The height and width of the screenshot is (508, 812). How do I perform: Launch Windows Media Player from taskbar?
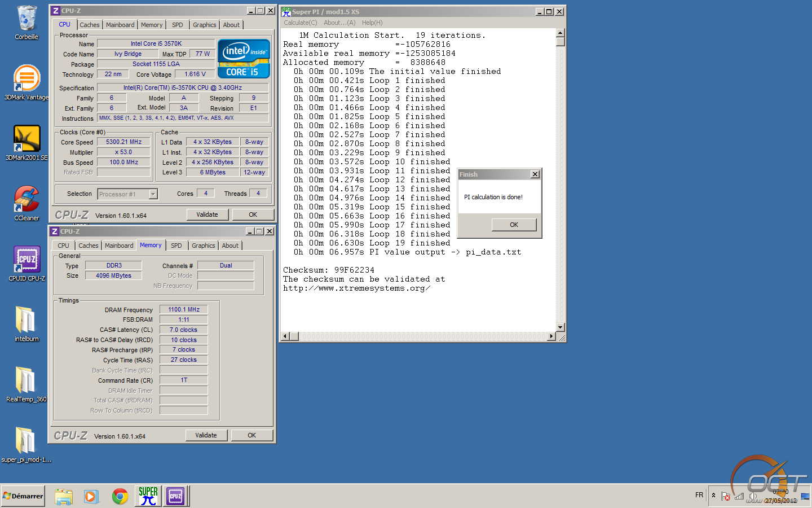click(91, 496)
